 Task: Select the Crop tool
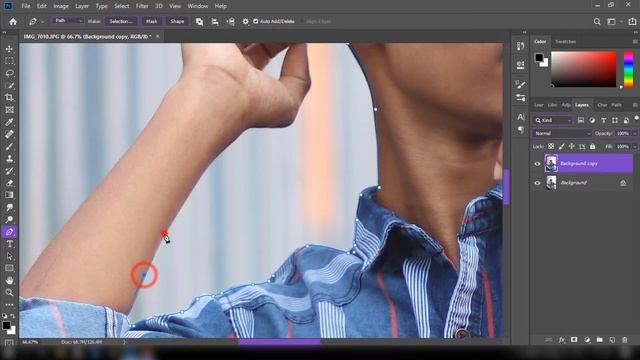pos(9,98)
